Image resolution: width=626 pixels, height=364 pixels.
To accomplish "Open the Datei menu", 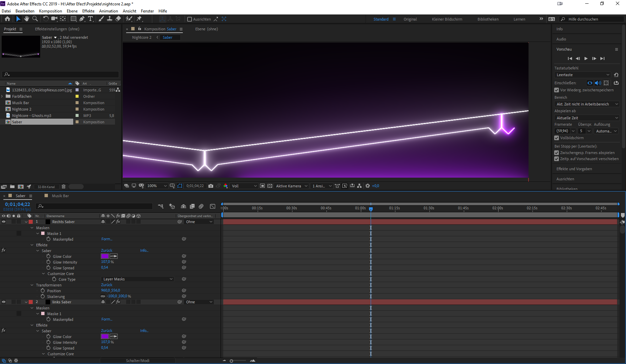I will click(x=6, y=11).
